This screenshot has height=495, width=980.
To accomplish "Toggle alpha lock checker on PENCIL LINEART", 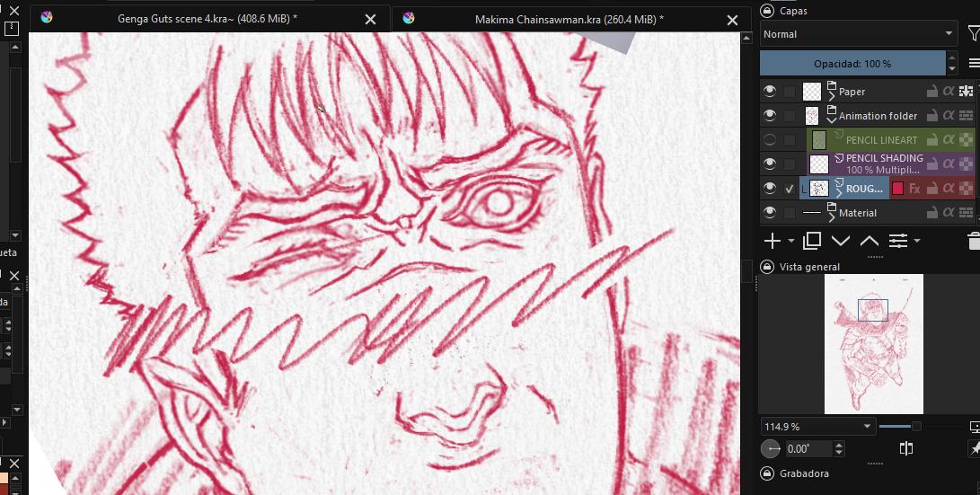I will (966, 140).
